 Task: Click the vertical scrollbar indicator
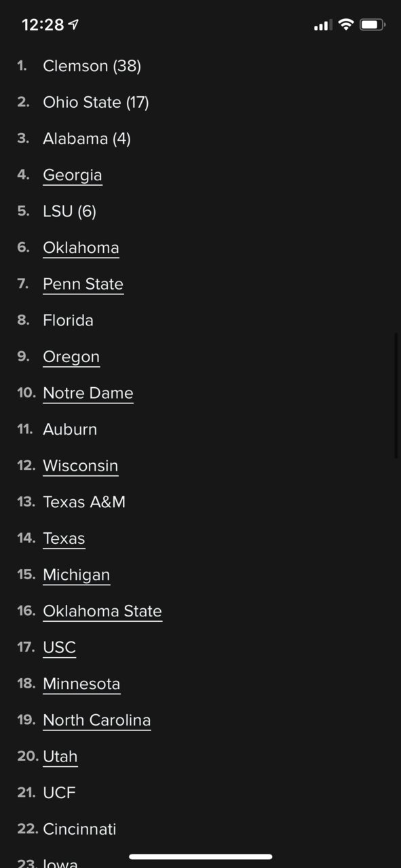pos(396,395)
